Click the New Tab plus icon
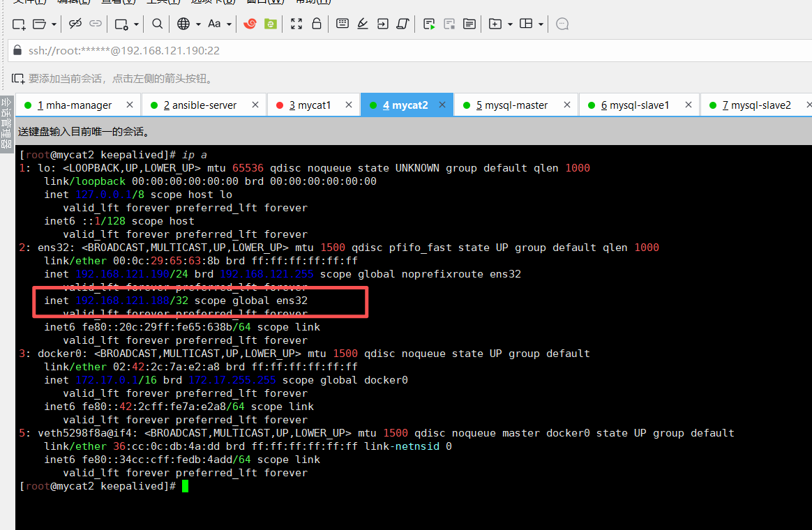 pyautogui.click(x=495, y=24)
